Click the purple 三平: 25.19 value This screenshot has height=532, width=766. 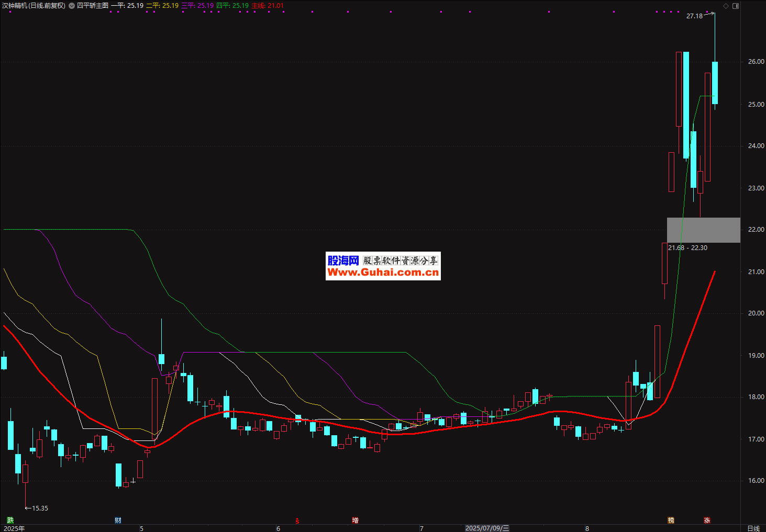(x=197, y=6)
